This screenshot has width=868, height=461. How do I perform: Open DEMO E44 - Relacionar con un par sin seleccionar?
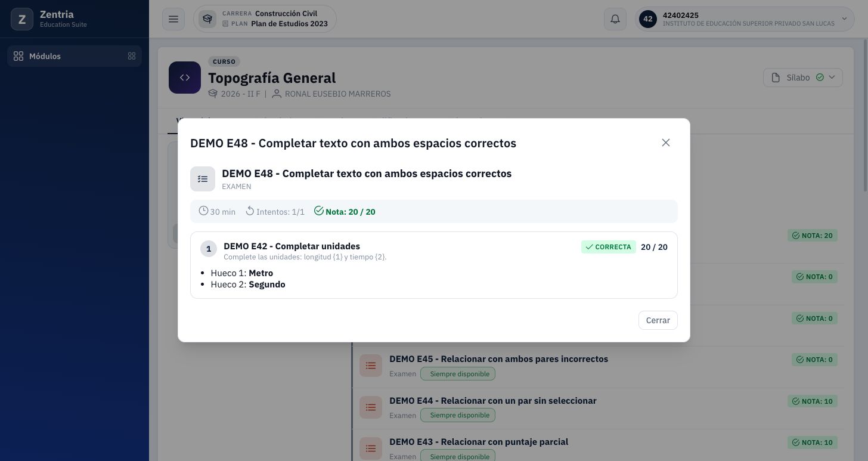click(493, 401)
